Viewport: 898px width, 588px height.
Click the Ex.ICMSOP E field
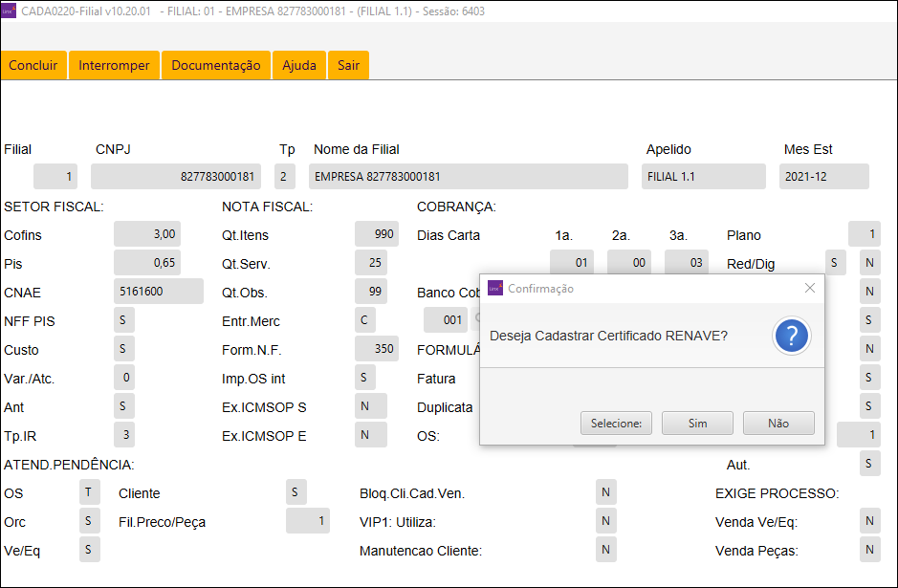[x=370, y=434]
